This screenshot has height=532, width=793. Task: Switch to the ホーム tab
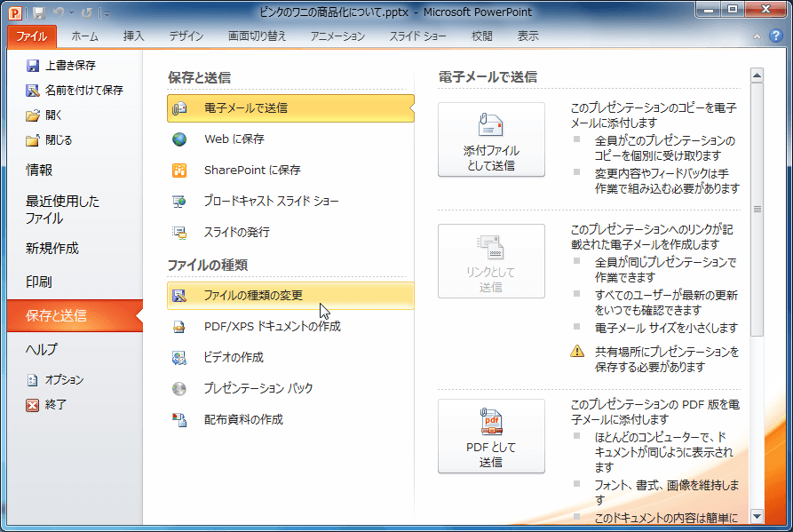pos(84,36)
